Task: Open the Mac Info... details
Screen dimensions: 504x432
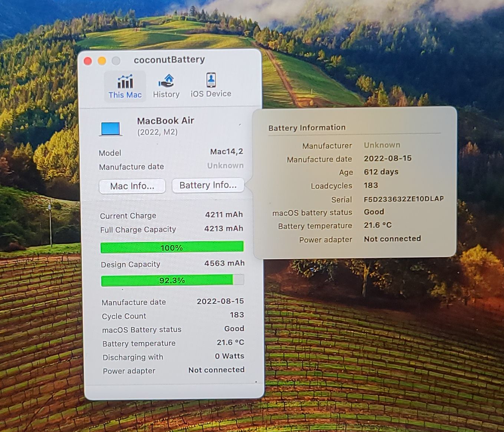Action: 132,186
